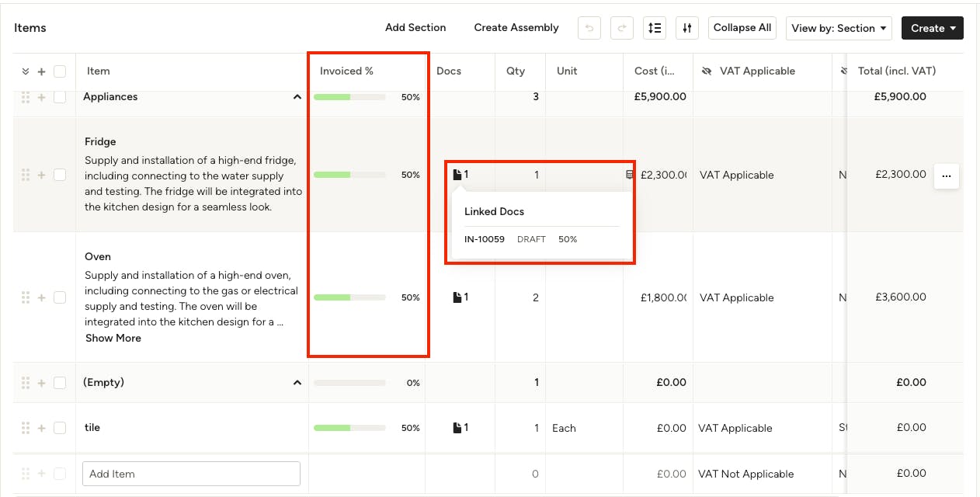Viewport: 980px width, 497px height.
Task: Expand Oven description with Show More
Action: 113,338
